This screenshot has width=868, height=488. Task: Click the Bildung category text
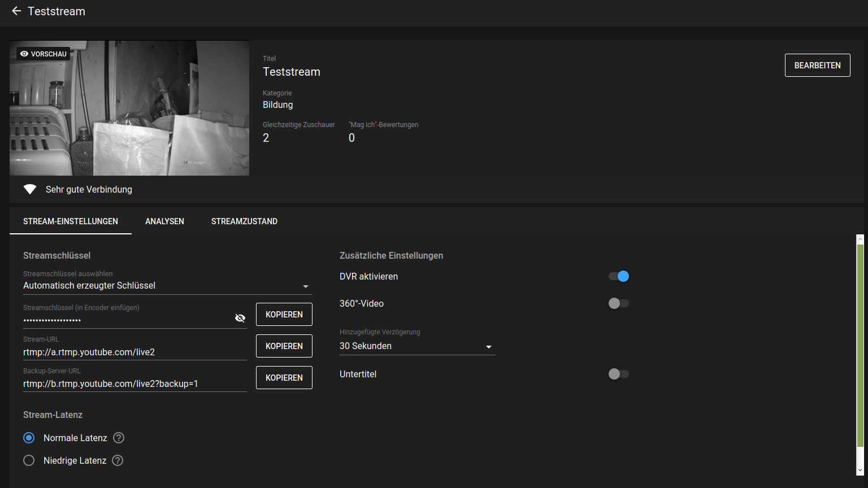278,104
